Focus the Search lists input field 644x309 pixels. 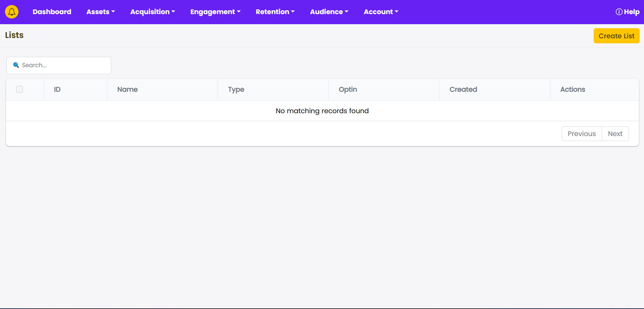coord(64,65)
